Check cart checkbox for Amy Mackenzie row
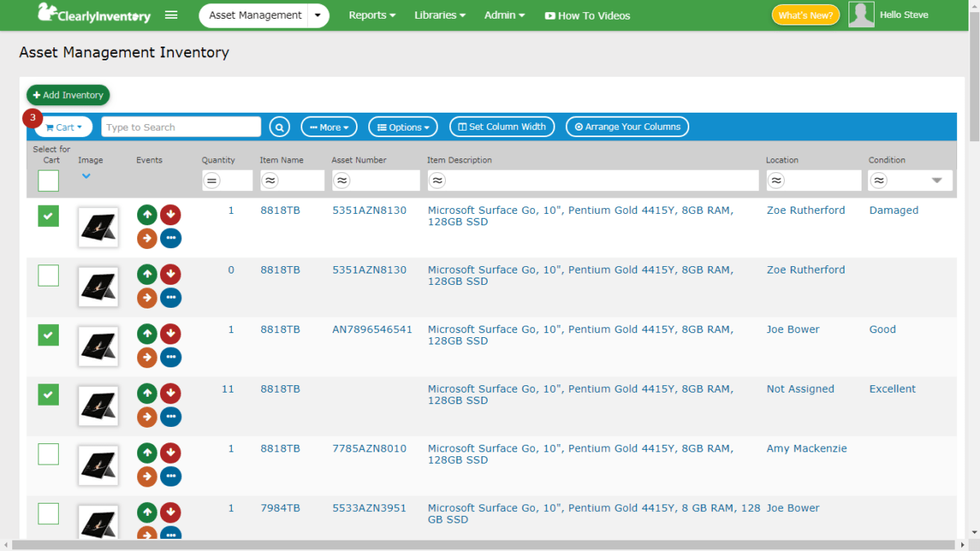Screen dimensions: 980x551 [x=49, y=455]
